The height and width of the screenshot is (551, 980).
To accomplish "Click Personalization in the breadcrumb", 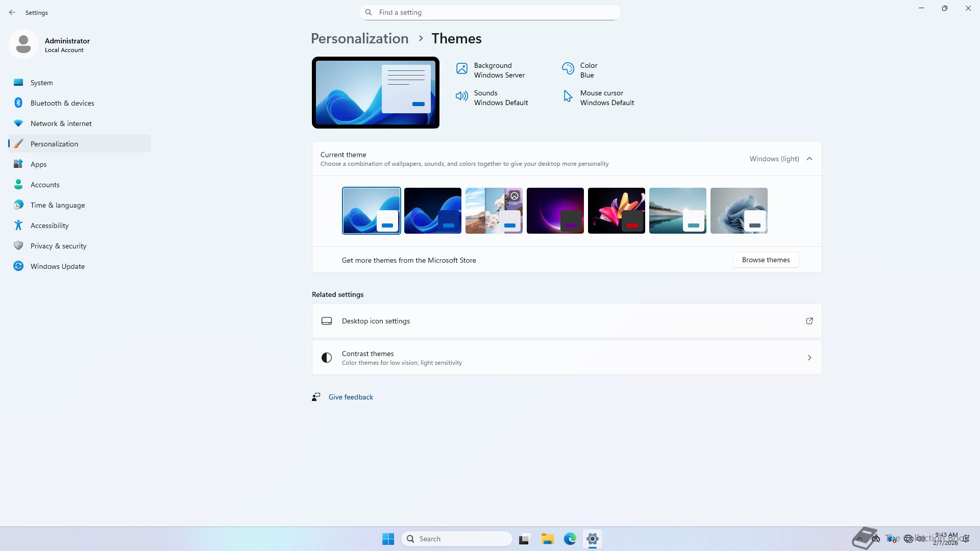I will [x=359, y=39].
